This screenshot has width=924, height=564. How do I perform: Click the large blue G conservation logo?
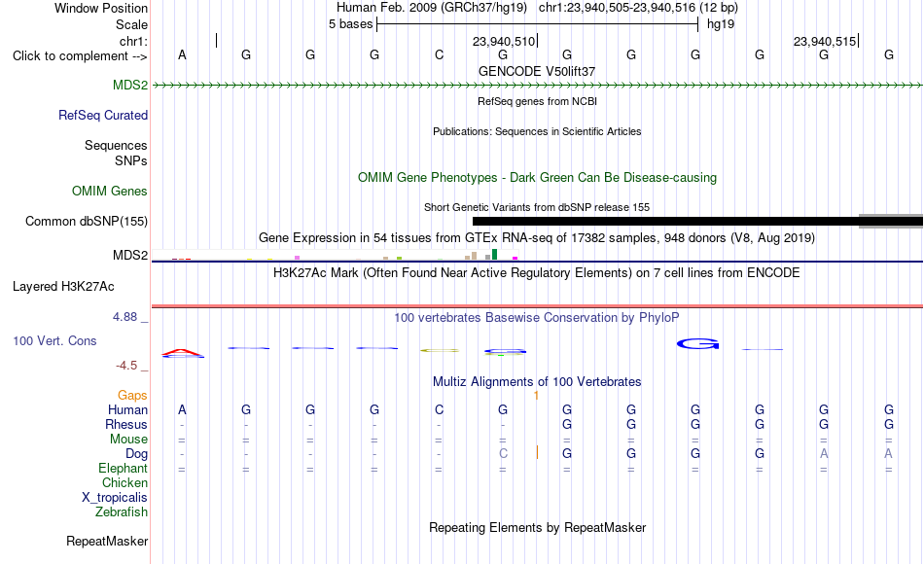coord(697,343)
